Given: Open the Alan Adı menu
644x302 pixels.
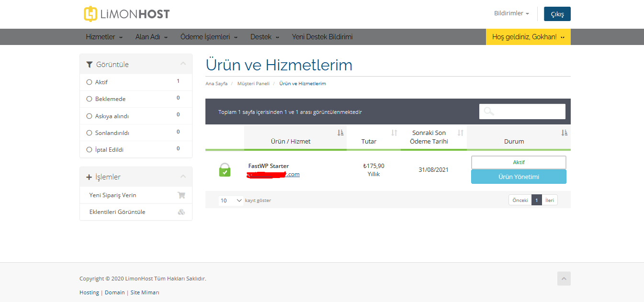Looking at the screenshot, I should (151, 37).
